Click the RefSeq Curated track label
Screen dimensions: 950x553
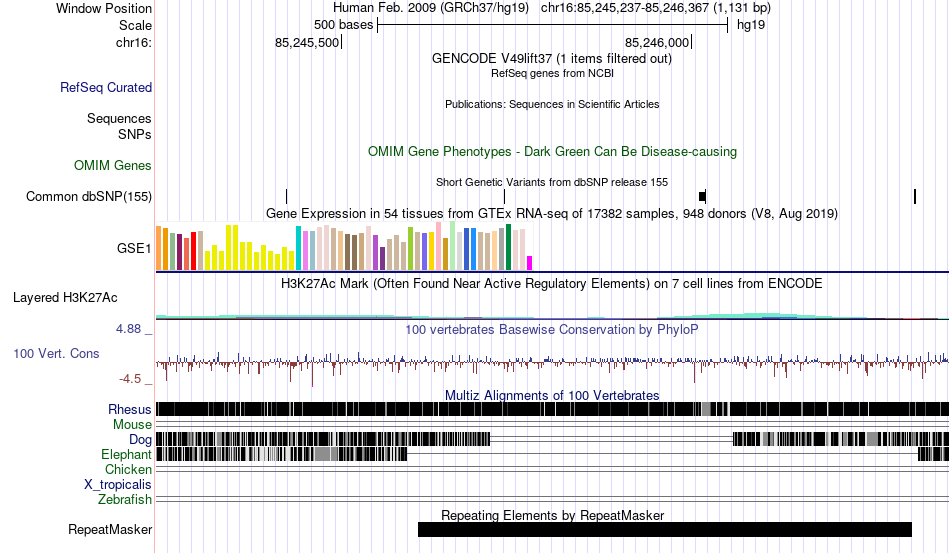[x=106, y=87]
